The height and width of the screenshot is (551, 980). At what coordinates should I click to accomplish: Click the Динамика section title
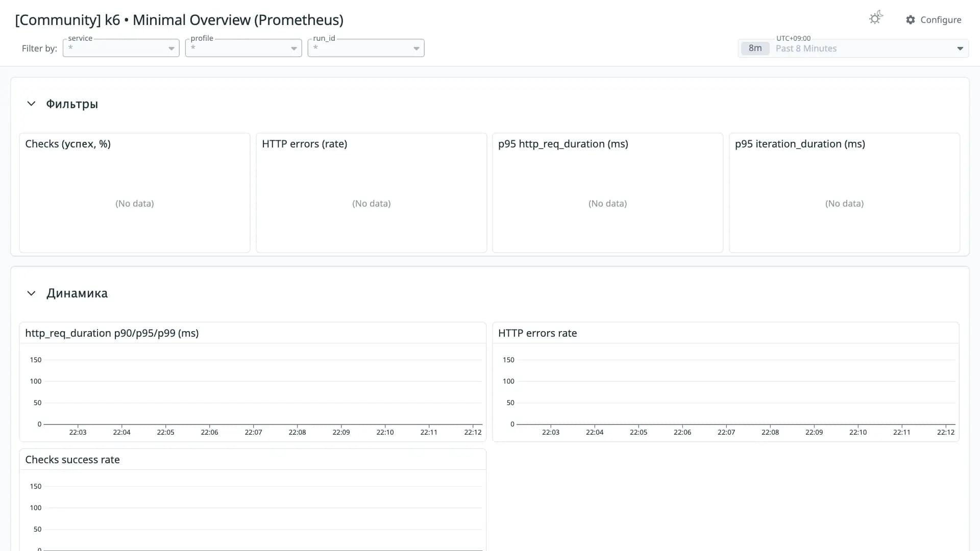(x=77, y=293)
